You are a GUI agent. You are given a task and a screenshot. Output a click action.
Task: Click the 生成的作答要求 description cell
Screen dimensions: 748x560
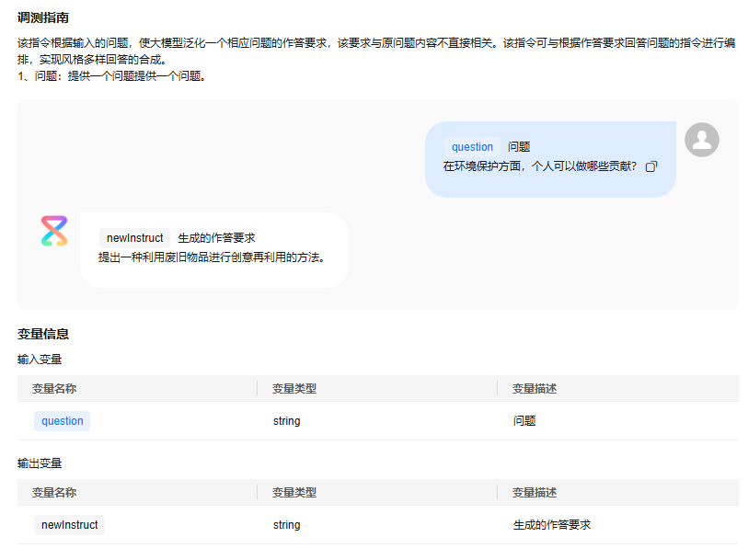pos(547,524)
